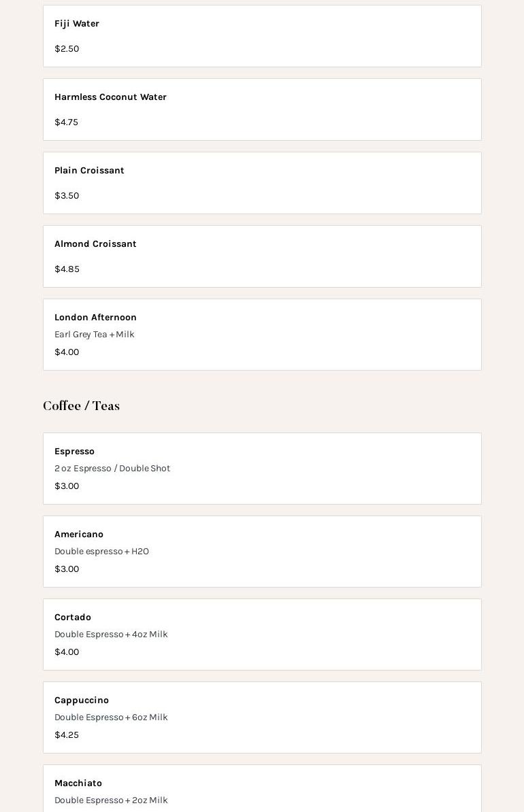The width and height of the screenshot is (524, 812).
Task: Click the Earl Grey Tea + Milk description
Action: (95, 335)
